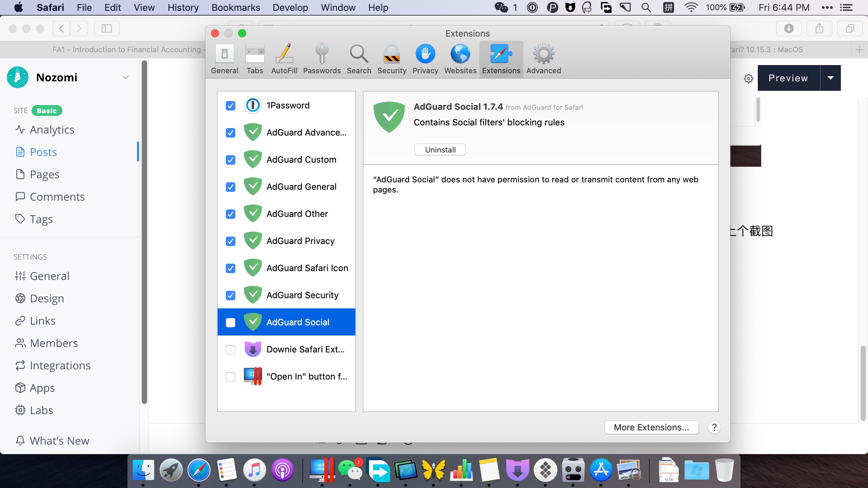This screenshot has width=868, height=488.
Task: Show Safari tab overview button
Action: 850,28
